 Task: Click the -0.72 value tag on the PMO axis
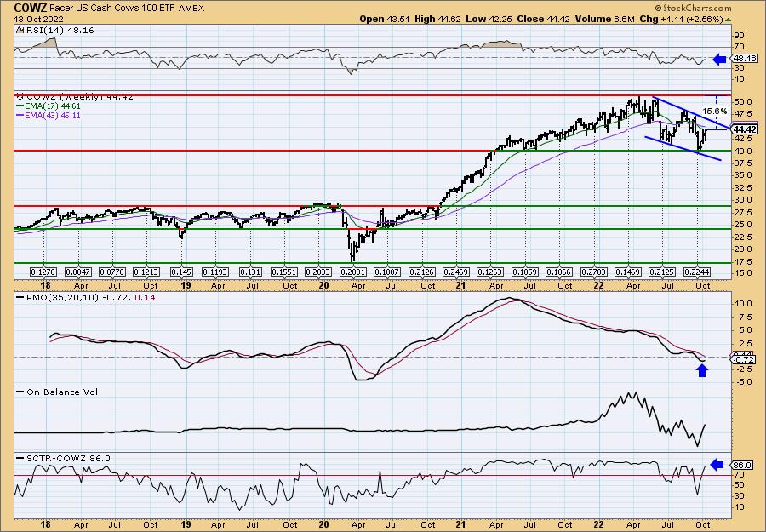click(742, 360)
